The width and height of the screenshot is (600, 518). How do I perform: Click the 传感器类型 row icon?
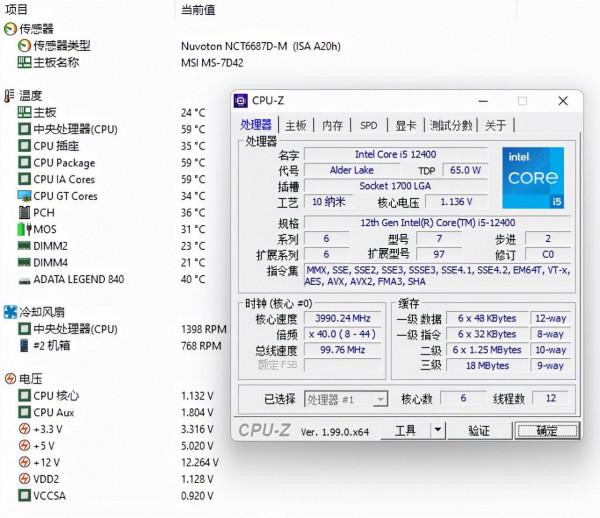click(24, 46)
